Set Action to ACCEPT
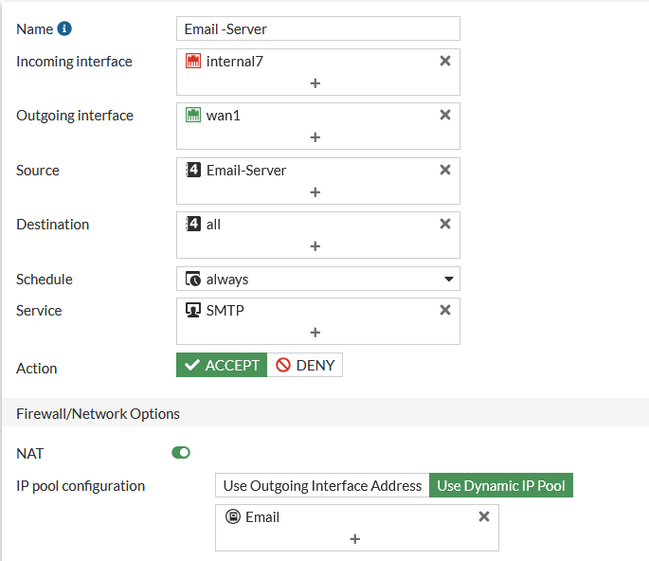The width and height of the screenshot is (649, 561). 220,365
